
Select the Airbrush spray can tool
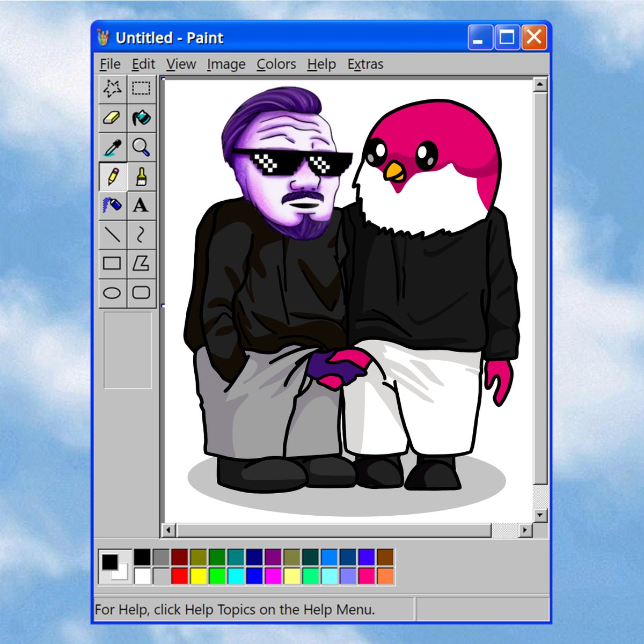(x=112, y=205)
